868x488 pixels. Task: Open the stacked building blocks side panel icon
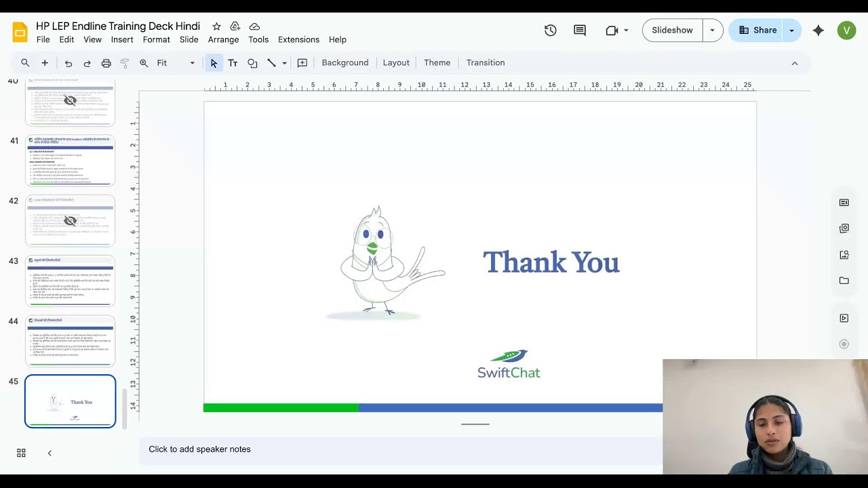coord(844,229)
